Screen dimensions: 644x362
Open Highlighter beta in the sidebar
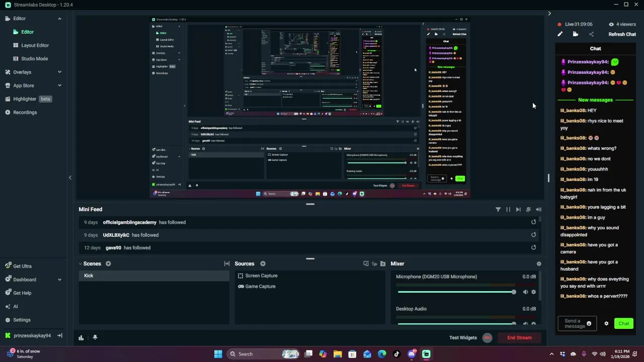28,99
